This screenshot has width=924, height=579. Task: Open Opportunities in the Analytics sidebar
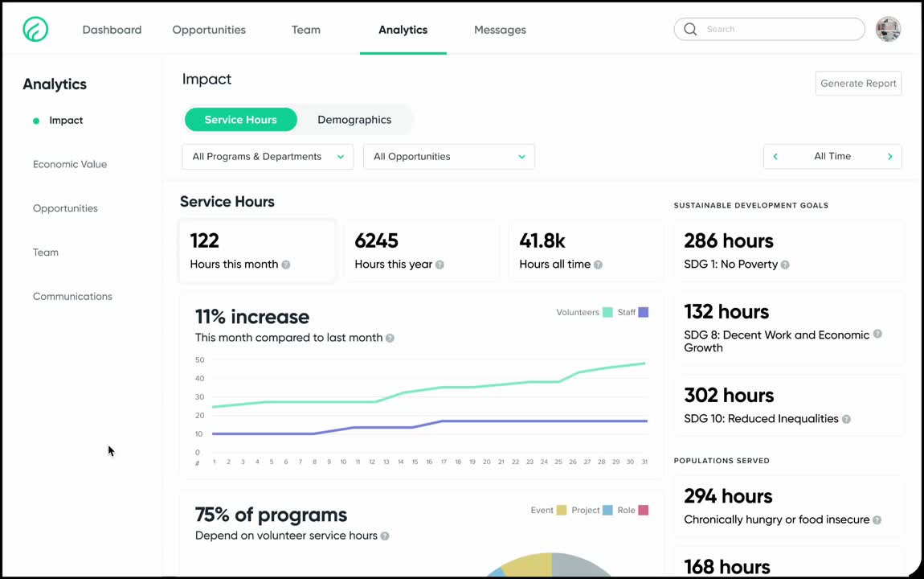tap(65, 208)
